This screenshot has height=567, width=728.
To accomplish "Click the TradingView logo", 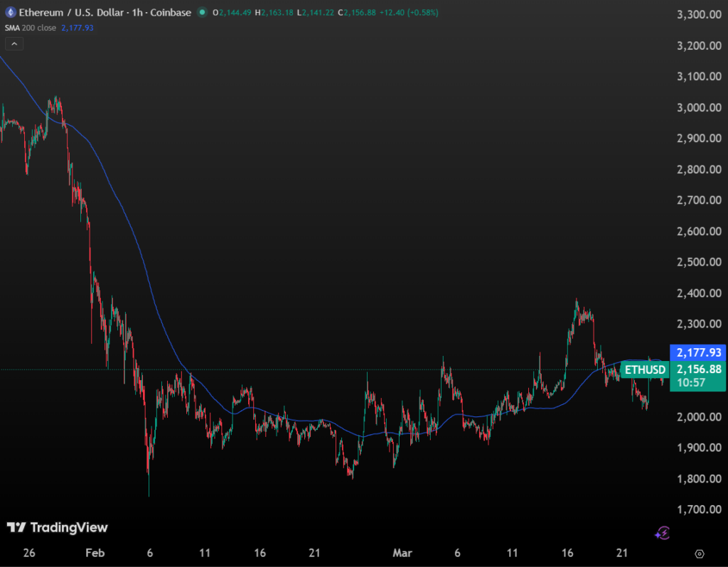I will (x=57, y=527).
